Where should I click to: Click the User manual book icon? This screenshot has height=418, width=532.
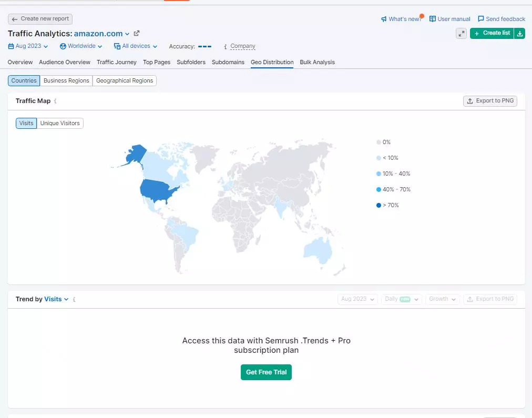tap(432, 19)
